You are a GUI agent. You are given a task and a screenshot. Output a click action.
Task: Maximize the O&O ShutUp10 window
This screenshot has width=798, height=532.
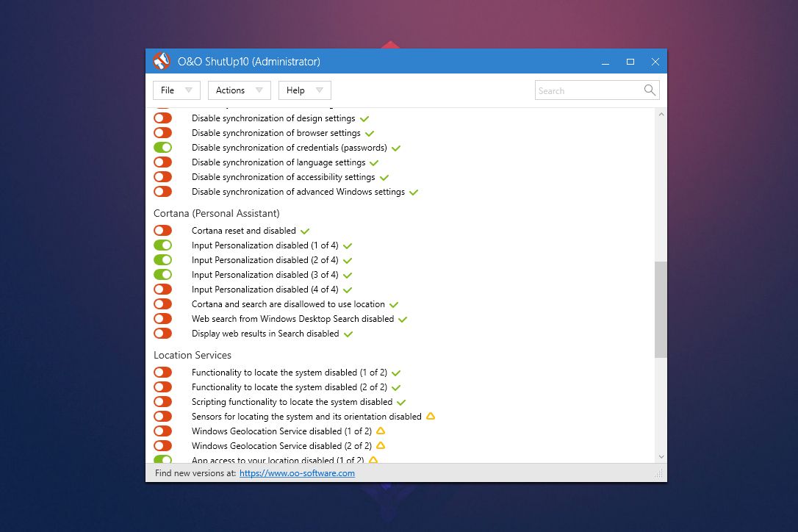coord(630,62)
